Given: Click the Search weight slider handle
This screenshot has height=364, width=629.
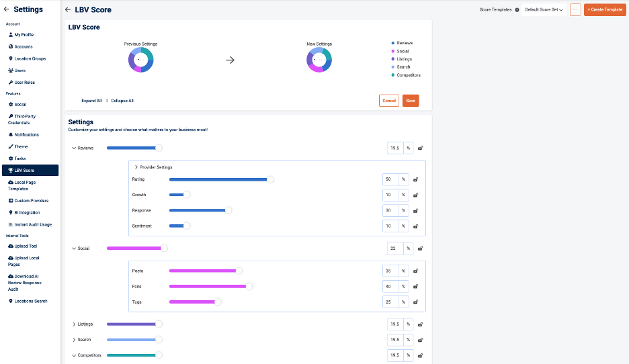Looking at the screenshot, I should click(159, 340).
